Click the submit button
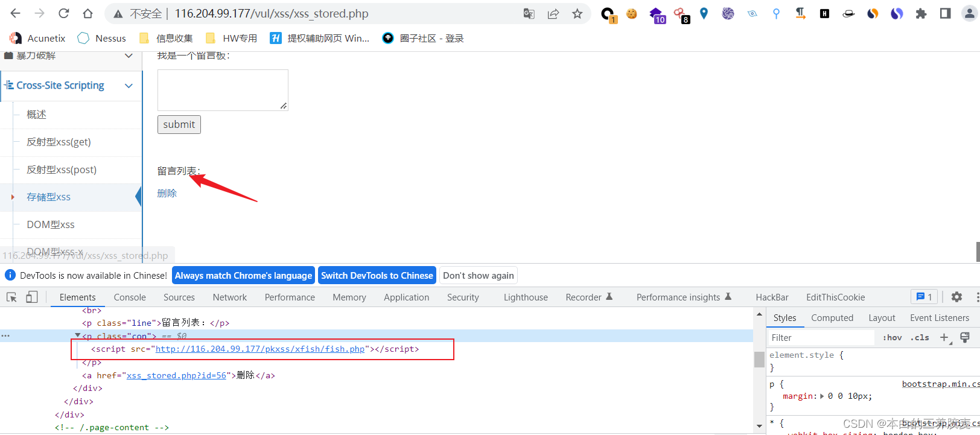 [179, 124]
